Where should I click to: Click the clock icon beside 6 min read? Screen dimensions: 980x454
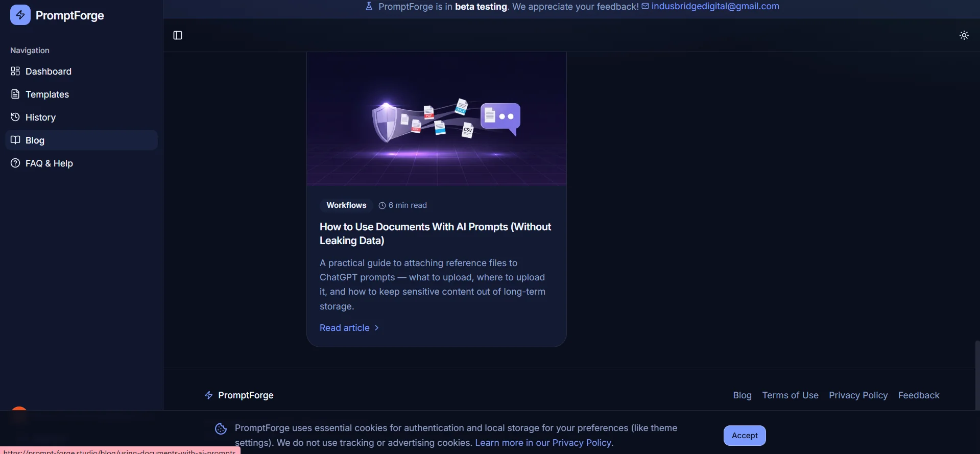pos(382,205)
